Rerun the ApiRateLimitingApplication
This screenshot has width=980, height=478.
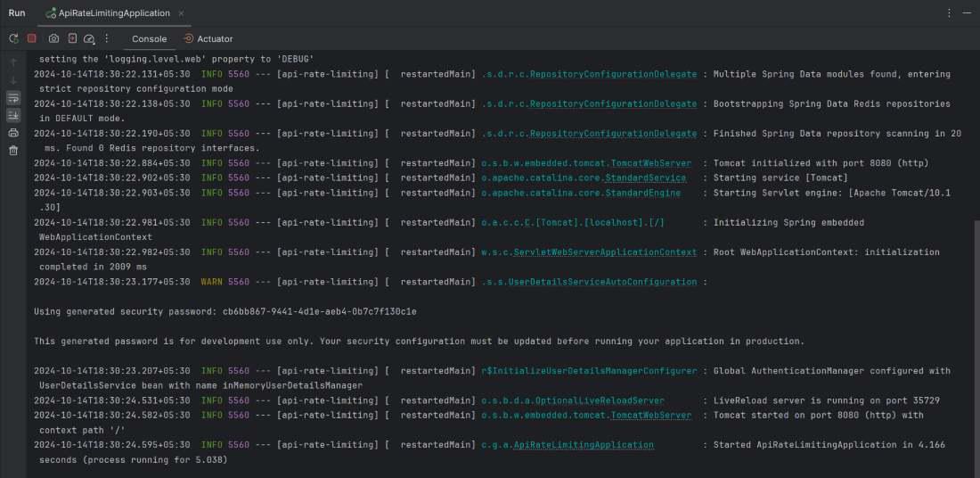point(13,38)
